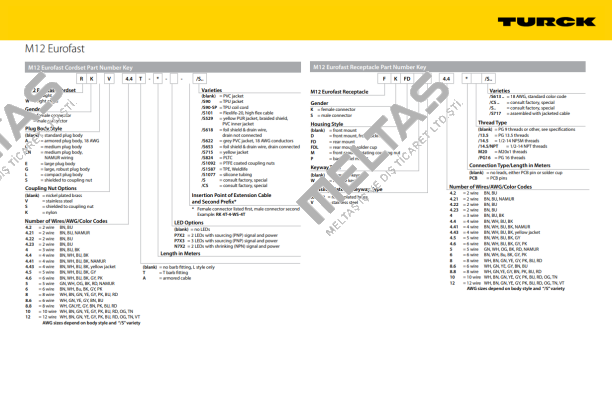Click the 'V' box in the cordset part number

click(109, 79)
